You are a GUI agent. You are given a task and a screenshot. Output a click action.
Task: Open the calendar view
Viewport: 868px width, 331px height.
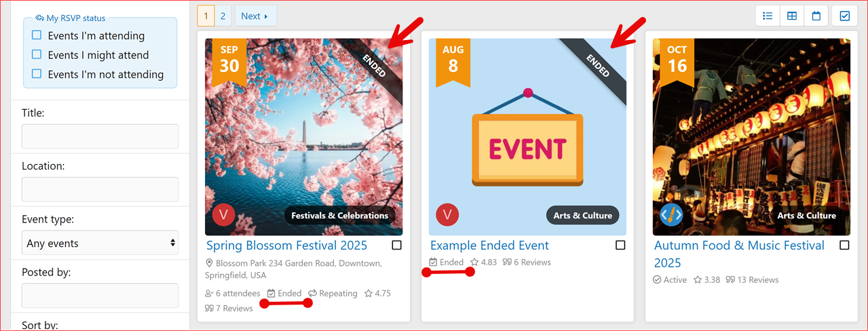point(816,16)
